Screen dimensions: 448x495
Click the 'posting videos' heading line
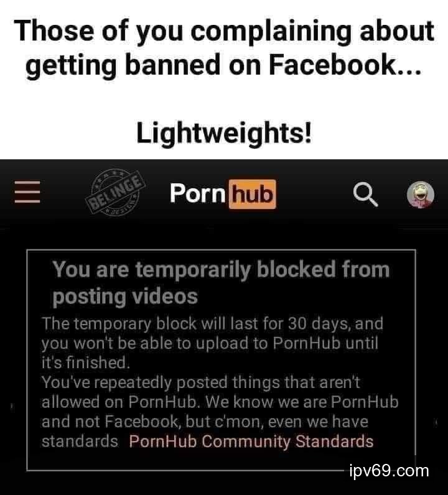125,297
